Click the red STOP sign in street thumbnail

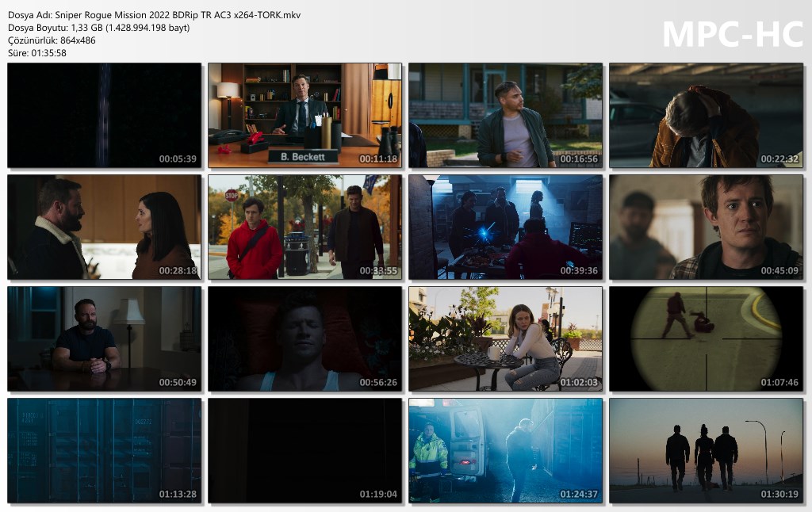point(232,196)
